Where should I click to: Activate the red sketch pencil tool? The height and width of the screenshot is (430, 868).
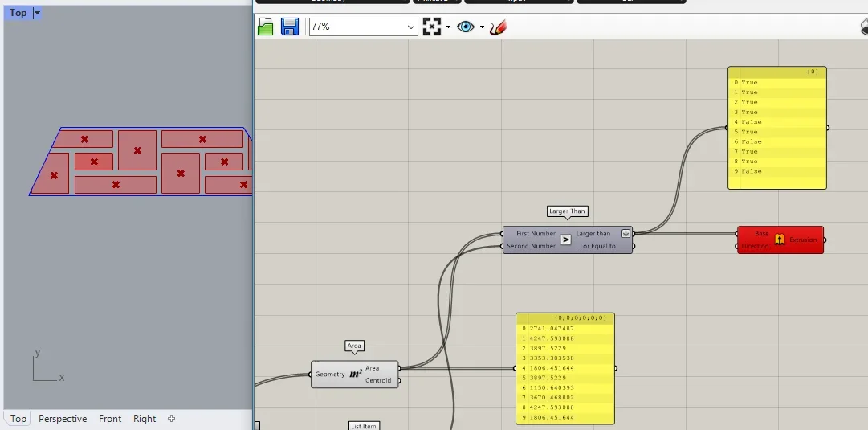tap(498, 27)
